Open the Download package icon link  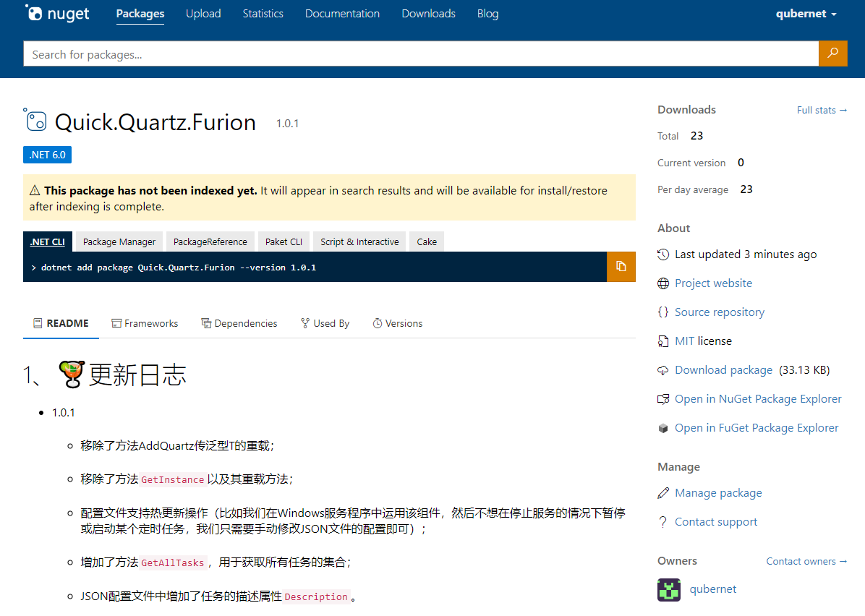(663, 369)
